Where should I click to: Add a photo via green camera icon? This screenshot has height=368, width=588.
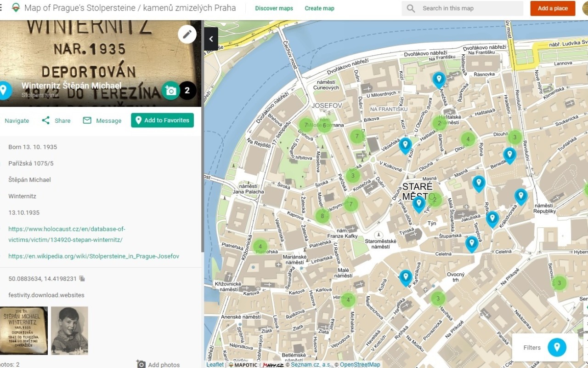point(171,91)
